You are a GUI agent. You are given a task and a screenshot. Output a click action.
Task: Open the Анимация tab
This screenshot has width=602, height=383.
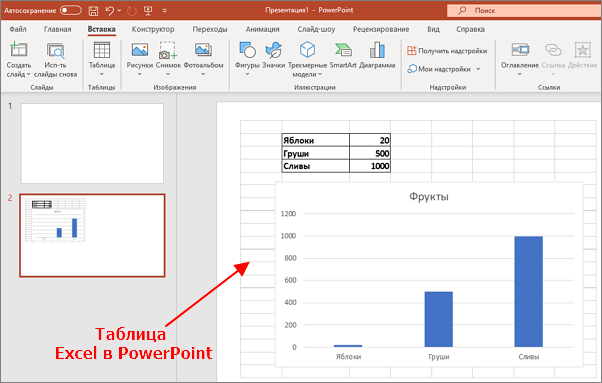pyautogui.click(x=263, y=29)
